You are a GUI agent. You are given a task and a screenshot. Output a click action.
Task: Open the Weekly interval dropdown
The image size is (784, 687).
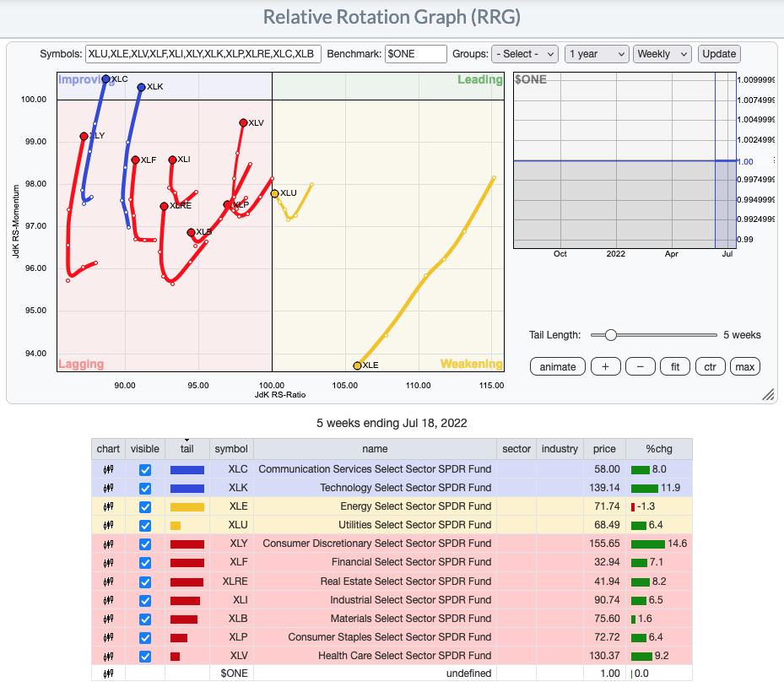tap(662, 54)
